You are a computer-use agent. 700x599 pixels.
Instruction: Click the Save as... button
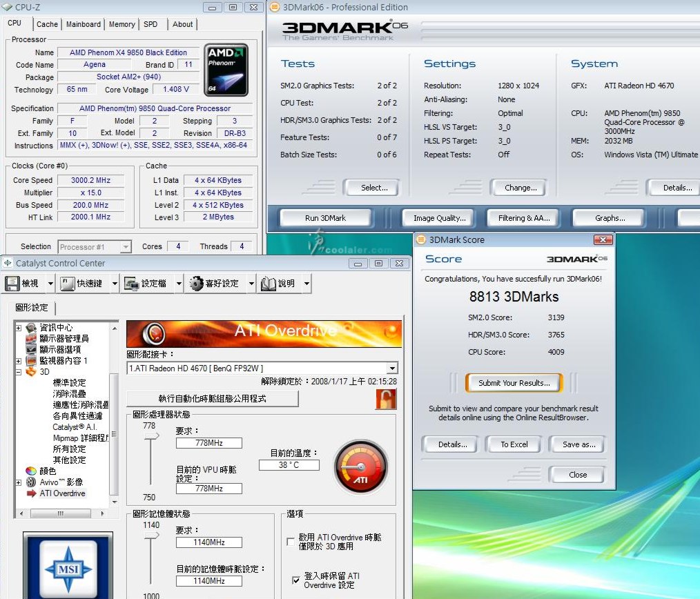pyautogui.click(x=579, y=444)
